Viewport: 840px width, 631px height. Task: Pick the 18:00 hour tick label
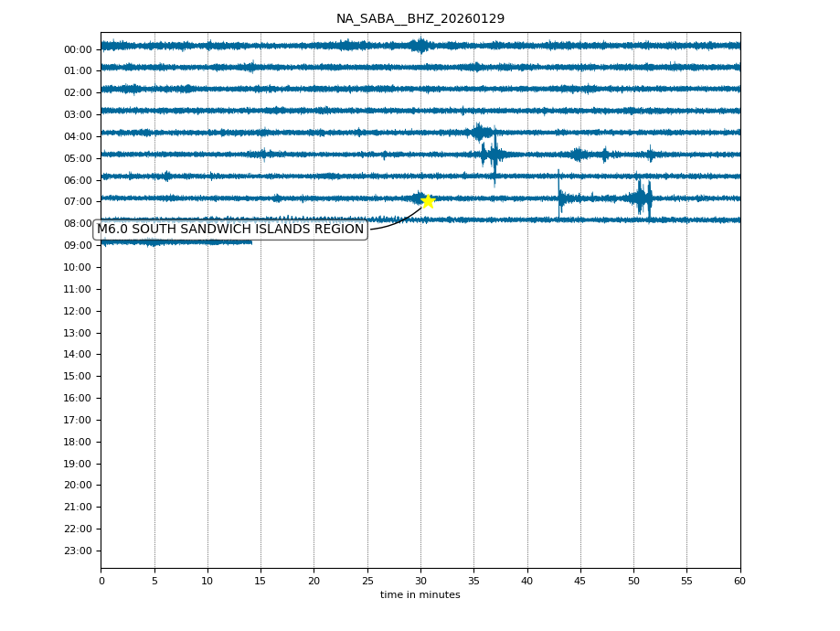[78, 442]
